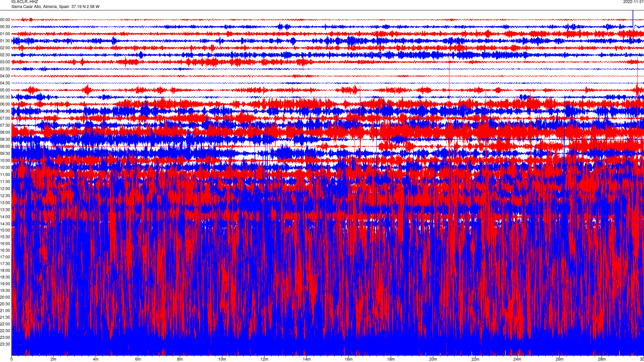644x362 pixels.
Task: Select the 01:30 time row label
Action: 5,41
